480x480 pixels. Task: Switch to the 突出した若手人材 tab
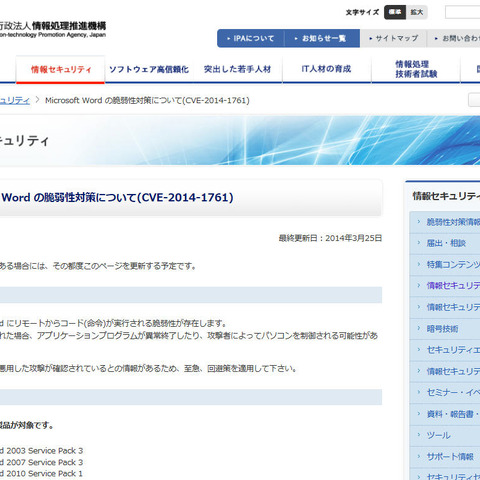(x=238, y=69)
